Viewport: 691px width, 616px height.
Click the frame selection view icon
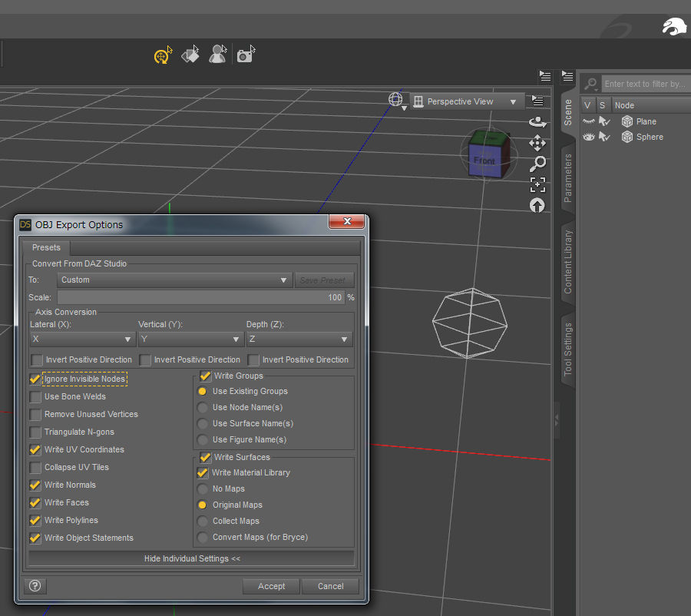(x=537, y=184)
